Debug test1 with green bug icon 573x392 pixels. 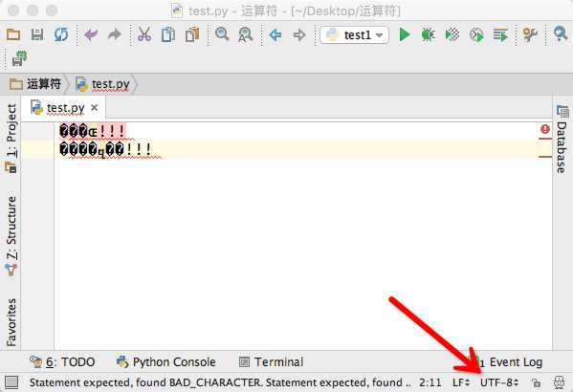point(428,34)
